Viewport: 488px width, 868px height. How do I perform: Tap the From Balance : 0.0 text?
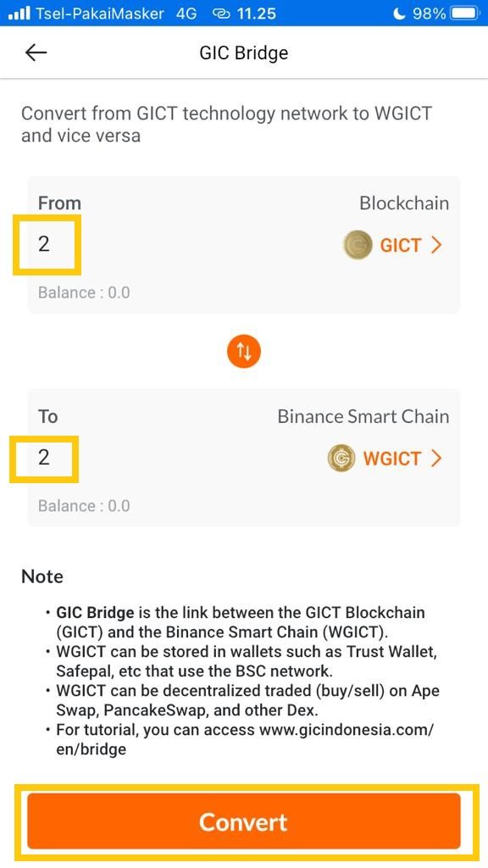point(84,292)
